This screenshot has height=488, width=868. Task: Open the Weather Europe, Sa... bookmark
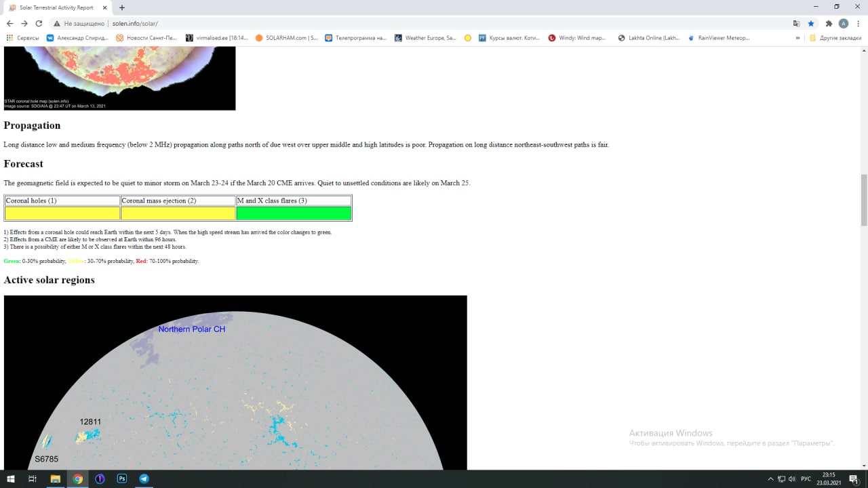pyautogui.click(x=426, y=38)
